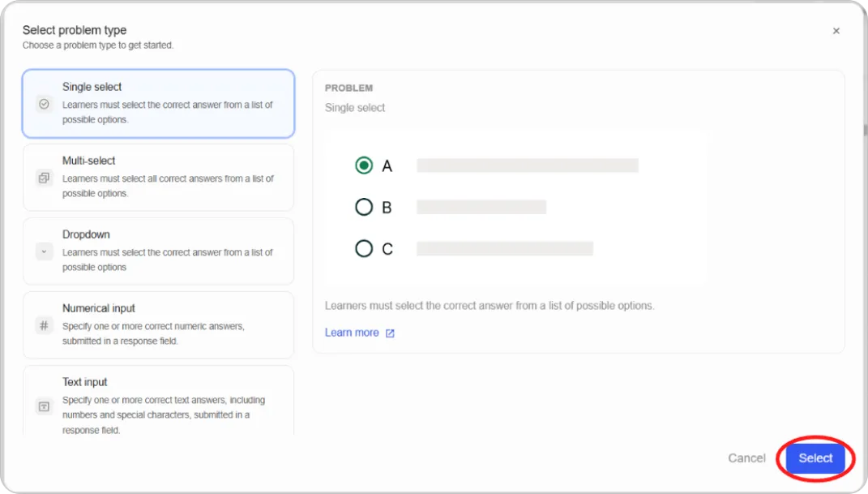This screenshot has width=868, height=494.
Task: Select the Single select problem type card
Action: point(158,104)
